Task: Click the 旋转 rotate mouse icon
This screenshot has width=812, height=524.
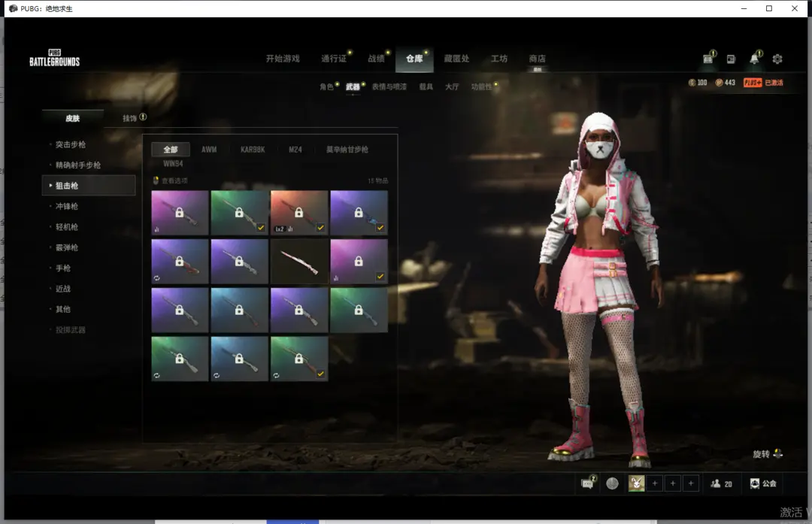Action: [778, 453]
